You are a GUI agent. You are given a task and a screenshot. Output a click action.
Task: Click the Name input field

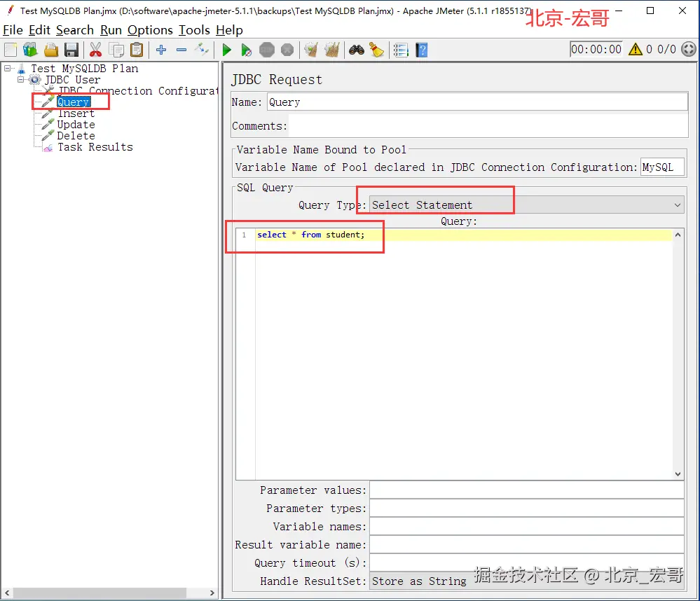click(477, 102)
